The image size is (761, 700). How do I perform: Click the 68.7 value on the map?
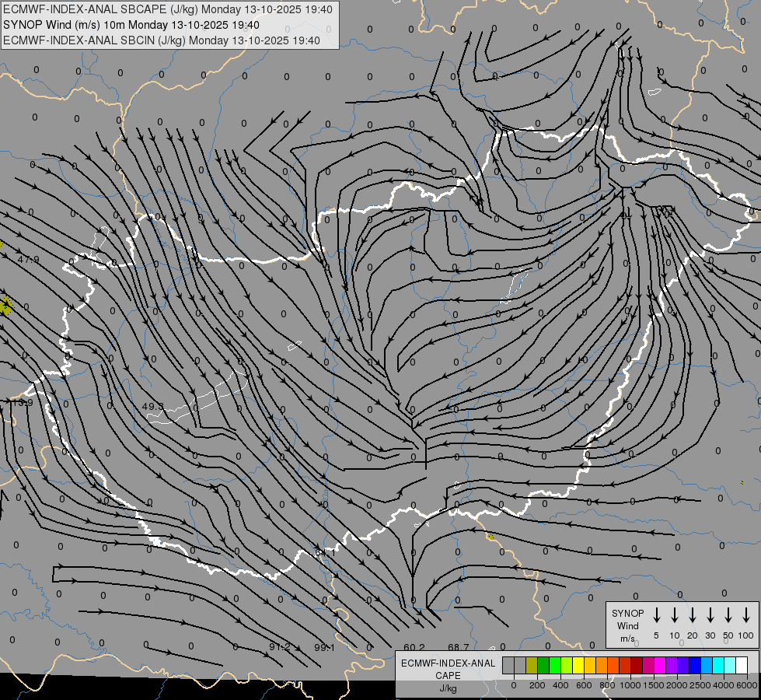459,648
